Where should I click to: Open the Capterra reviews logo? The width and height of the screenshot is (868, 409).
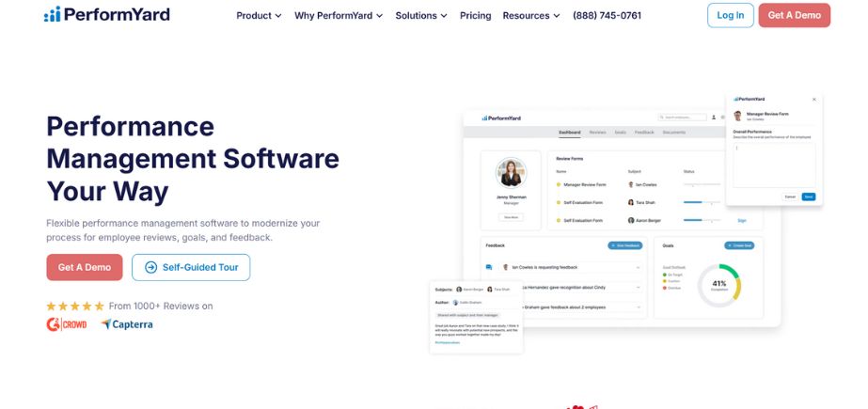(127, 324)
